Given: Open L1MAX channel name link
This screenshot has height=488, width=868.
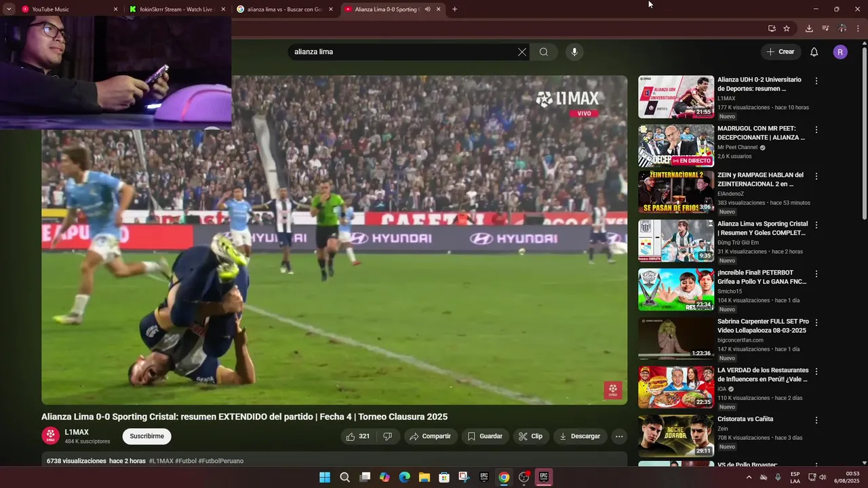Looking at the screenshot, I should pos(77,432).
